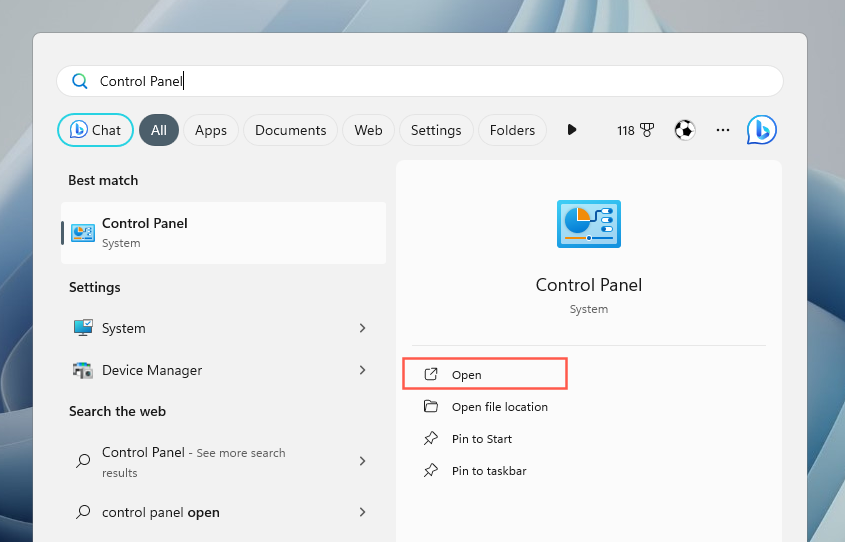Click the large Control Panel icon in preview

point(588,223)
